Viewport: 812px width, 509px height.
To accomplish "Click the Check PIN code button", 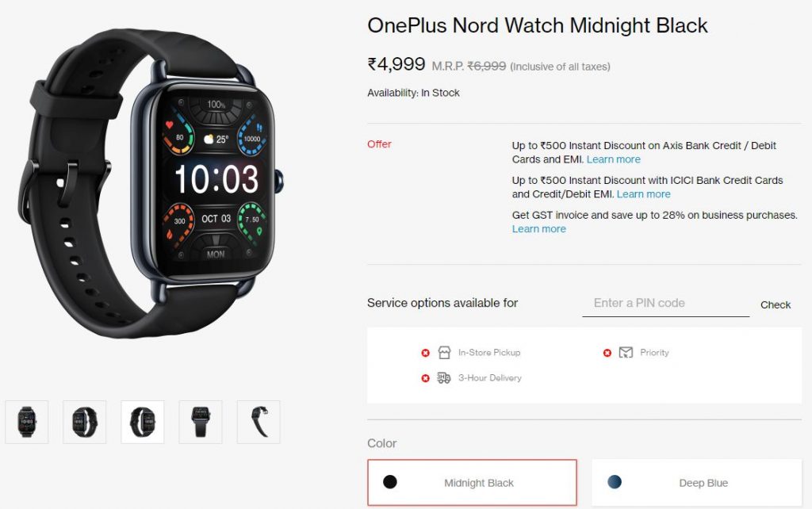I will click(776, 305).
